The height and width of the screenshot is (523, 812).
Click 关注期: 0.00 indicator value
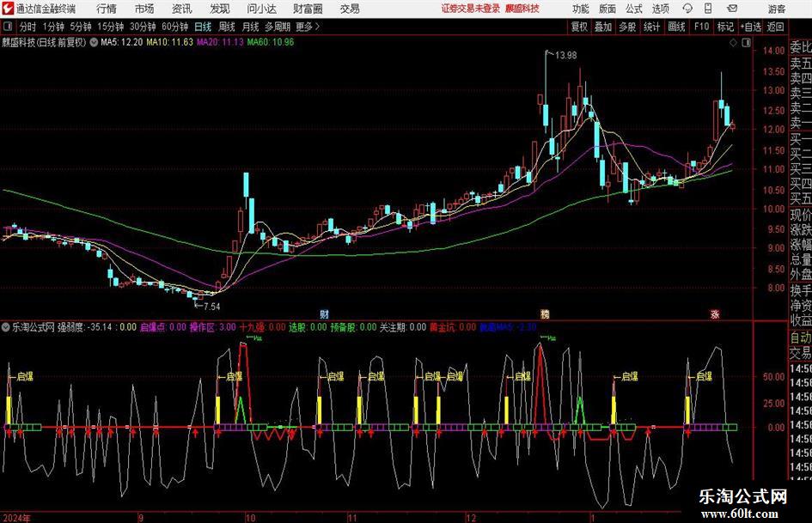tap(403, 327)
